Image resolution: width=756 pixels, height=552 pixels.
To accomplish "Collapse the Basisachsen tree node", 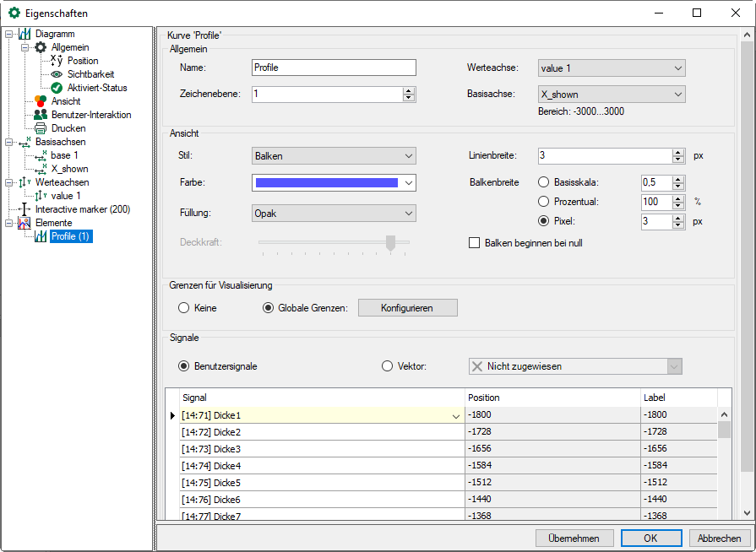I will (8, 142).
